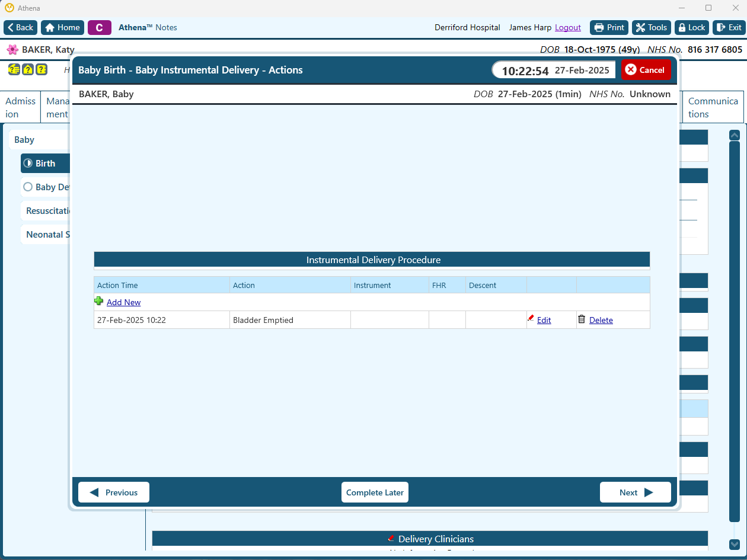This screenshot has width=747, height=560.
Task: Click the Logout link
Action: click(568, 27)
